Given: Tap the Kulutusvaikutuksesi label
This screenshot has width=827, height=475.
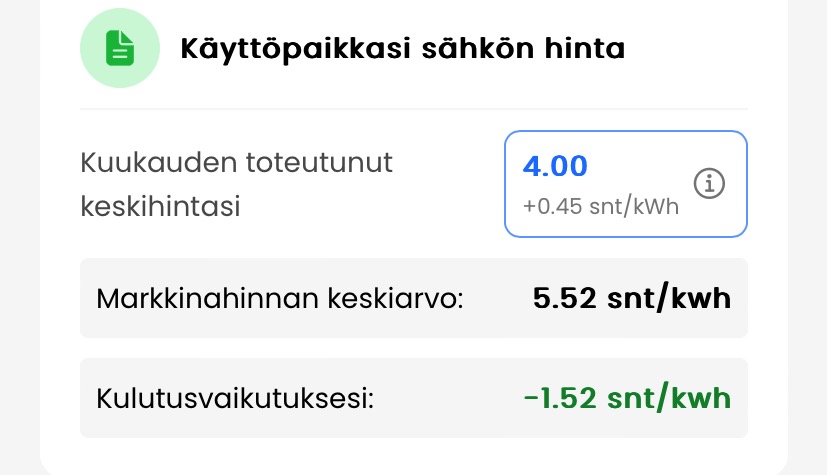Looking at the screenshot, I should (x=235, y=398).
